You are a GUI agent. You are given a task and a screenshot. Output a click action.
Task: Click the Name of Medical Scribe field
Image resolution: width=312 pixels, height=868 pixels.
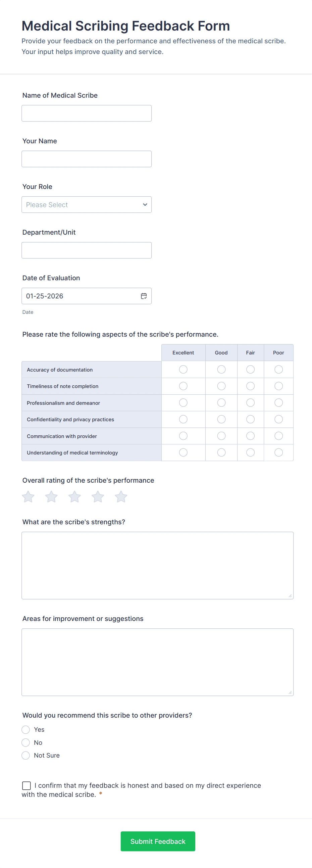[x=87, y=113]
